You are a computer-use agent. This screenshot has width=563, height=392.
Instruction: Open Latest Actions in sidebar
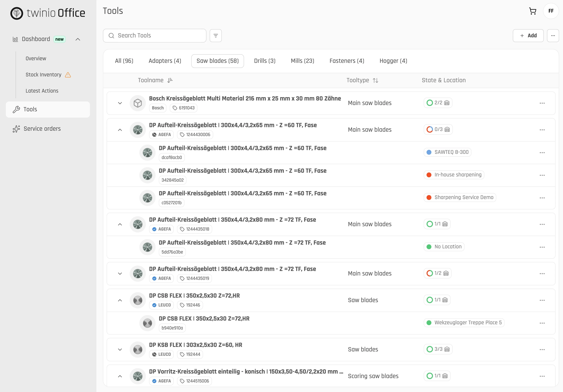click(x=42, y=91)
